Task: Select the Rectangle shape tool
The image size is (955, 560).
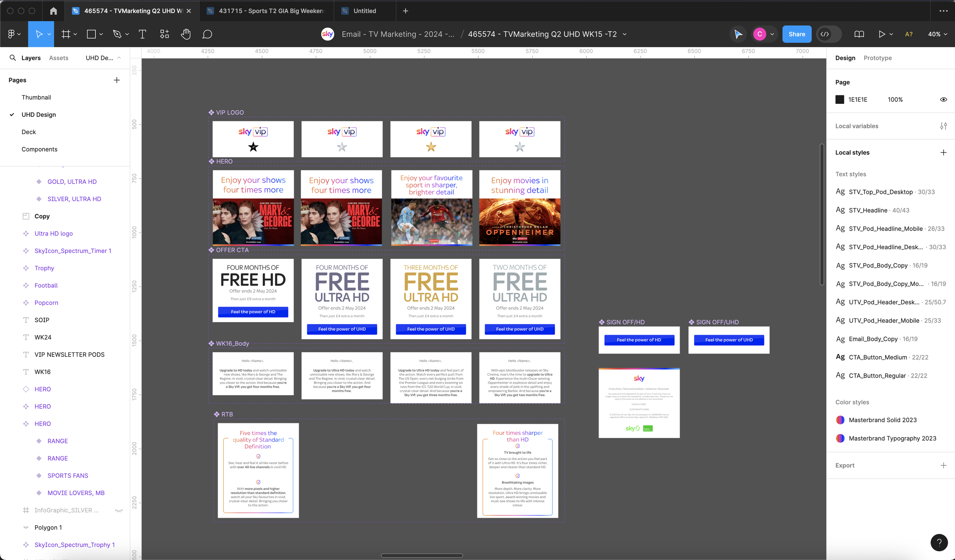Action: pyautogui.click(x=91, y=34)
